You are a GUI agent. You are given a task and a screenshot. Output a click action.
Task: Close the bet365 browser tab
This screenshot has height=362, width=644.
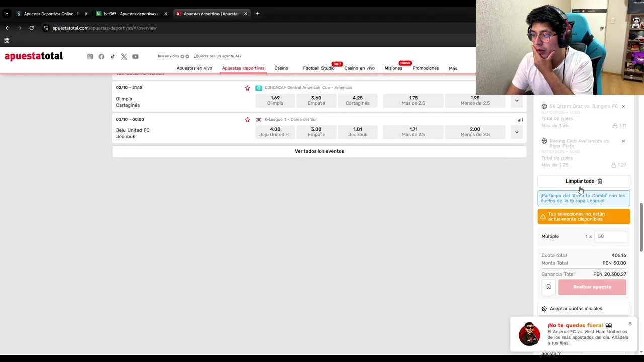pyautogui.click(x=166, y=14)
